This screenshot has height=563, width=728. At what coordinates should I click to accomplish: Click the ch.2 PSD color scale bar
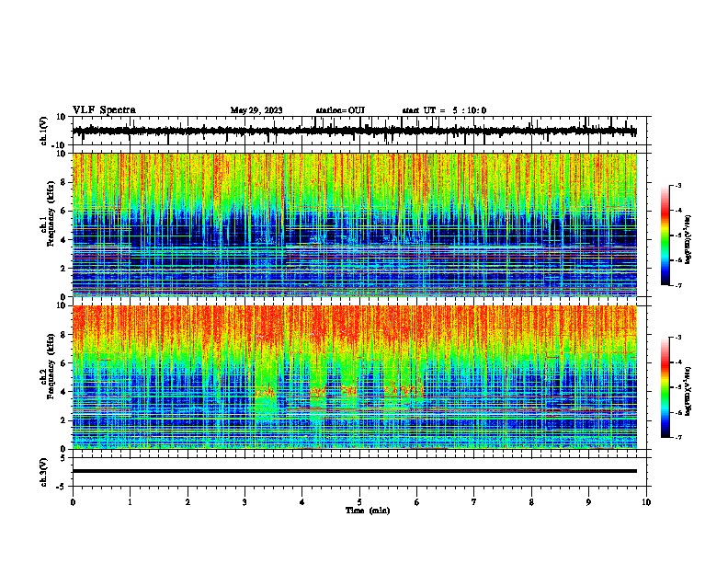pyautogui.click(x=665, y=387)
